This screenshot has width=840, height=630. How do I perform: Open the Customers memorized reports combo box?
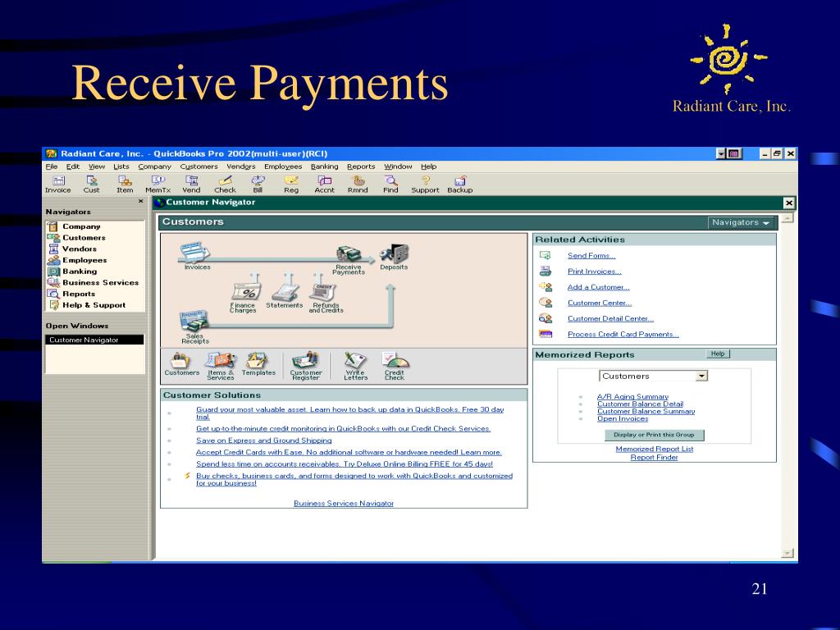tap(653, 376)
